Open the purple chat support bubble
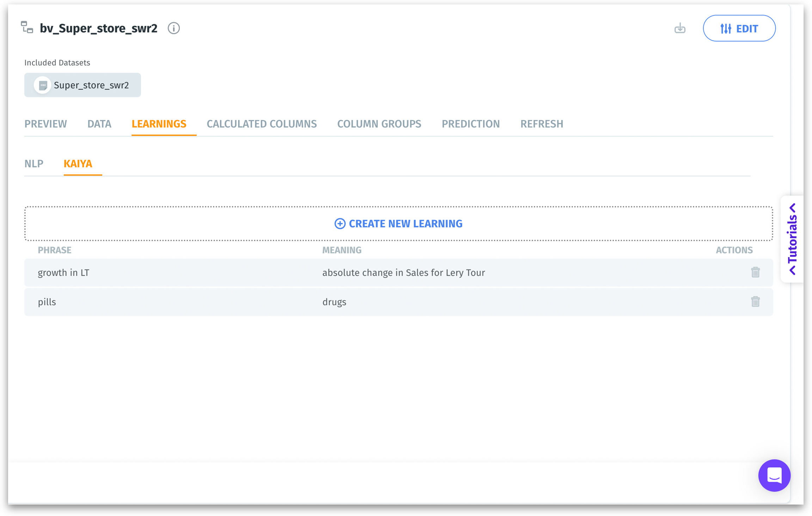This screenshot has height=516, width=812. click(774, 475)
